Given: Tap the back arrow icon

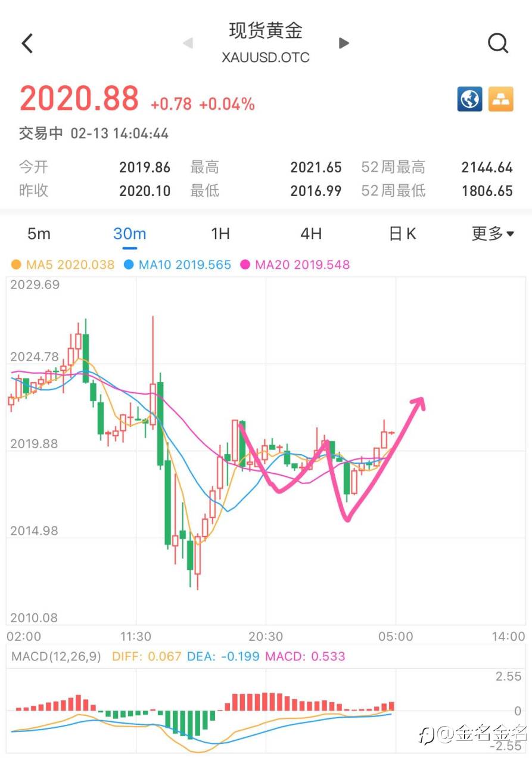Looking at the screenshot, I should pos(27,44).
